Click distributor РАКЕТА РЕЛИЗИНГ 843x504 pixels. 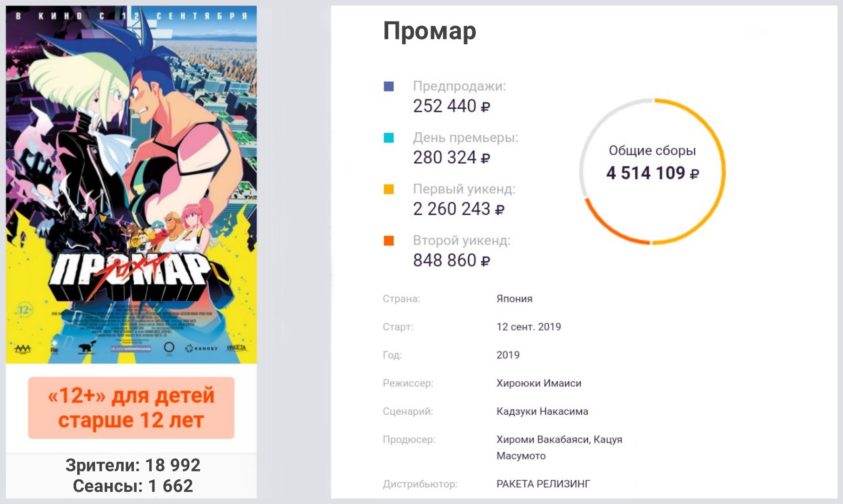pyautogui.click(x=543, y=484)
